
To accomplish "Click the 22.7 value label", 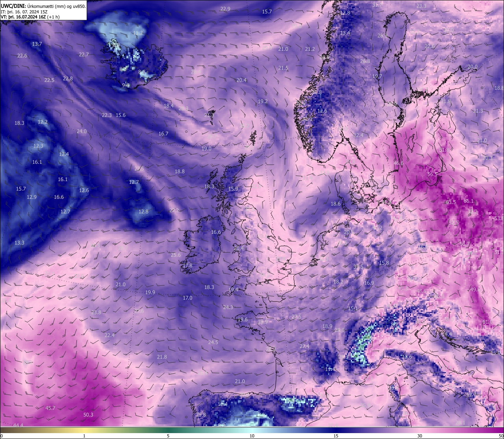I will click(84, 54).
